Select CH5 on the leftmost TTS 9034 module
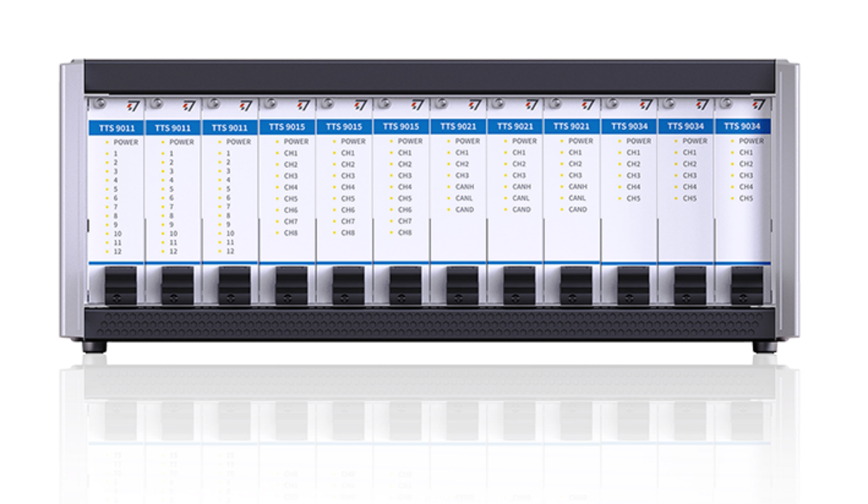Screen dimensions: 868x504 (633, 198)
